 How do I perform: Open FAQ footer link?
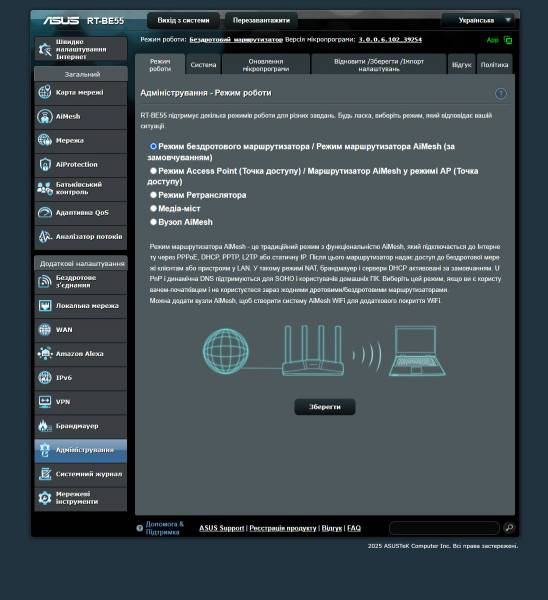pyautogui.click(x=354, y=528)
